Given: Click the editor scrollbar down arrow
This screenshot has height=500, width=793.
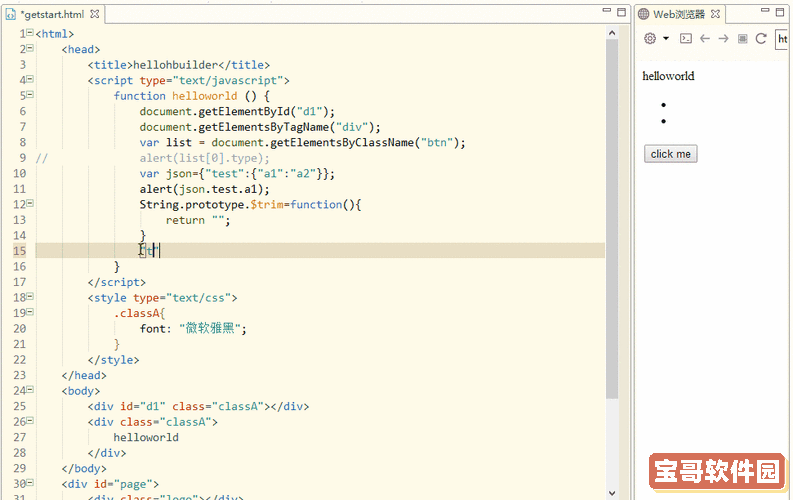Looking at the screenshot, I should 612,493.
